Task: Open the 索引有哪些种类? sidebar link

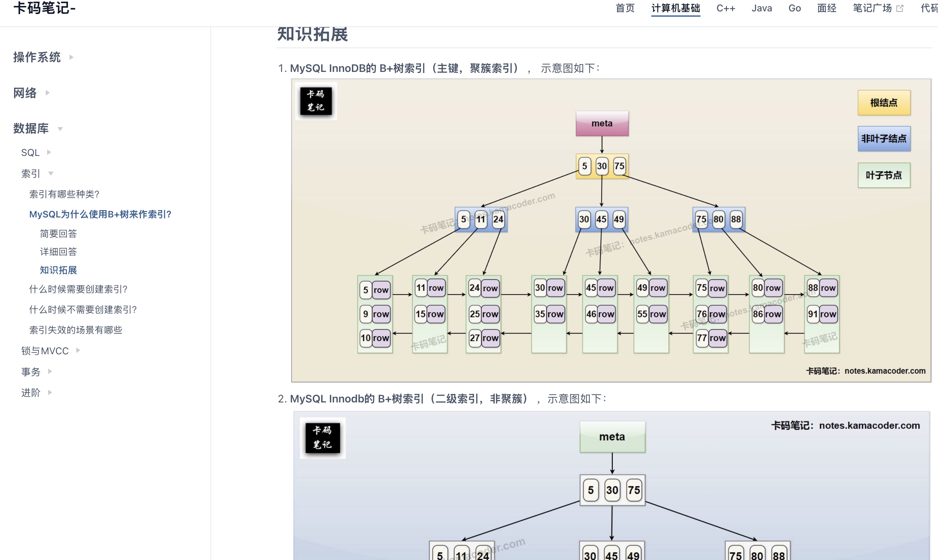Action: 64,194
